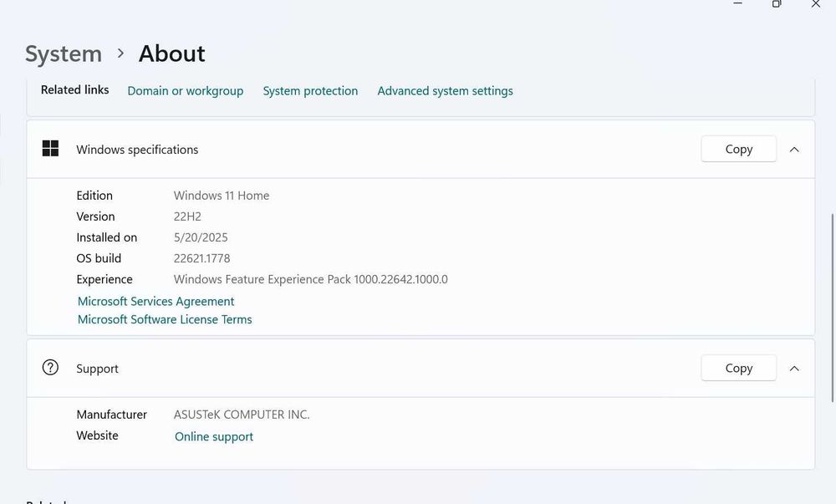Go back to System in breadcrumb
The height and width of the screenshot is (504, 836).
64,53
